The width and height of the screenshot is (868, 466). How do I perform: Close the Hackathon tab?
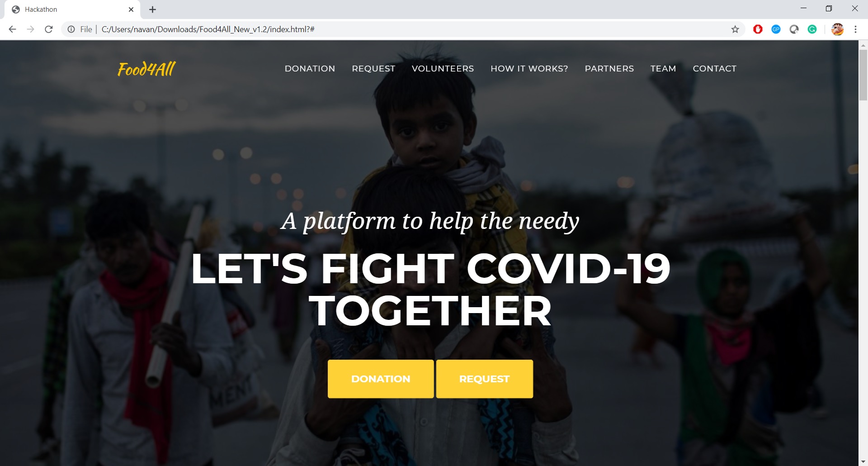tap(131, 10)
